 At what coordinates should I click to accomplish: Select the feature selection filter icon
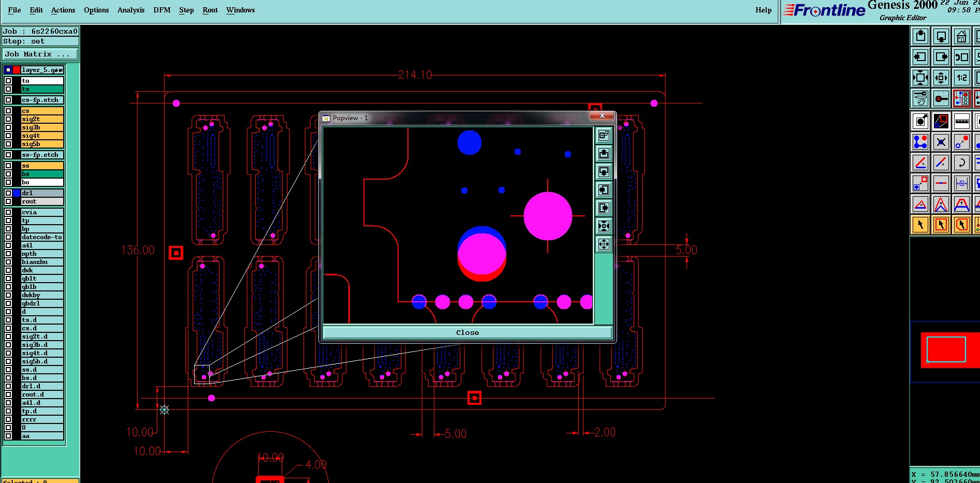[920, 121]
